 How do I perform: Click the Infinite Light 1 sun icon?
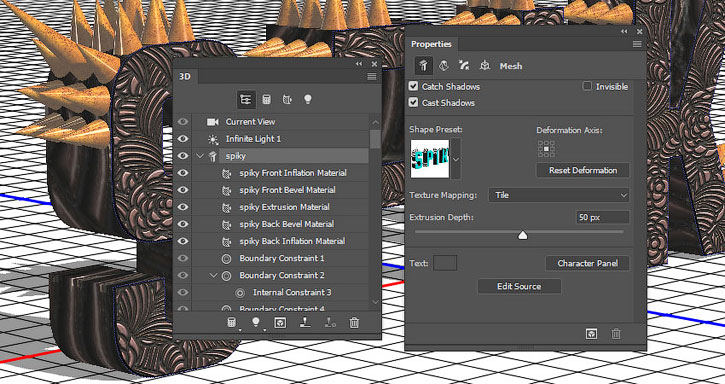(x=213, y=139)
